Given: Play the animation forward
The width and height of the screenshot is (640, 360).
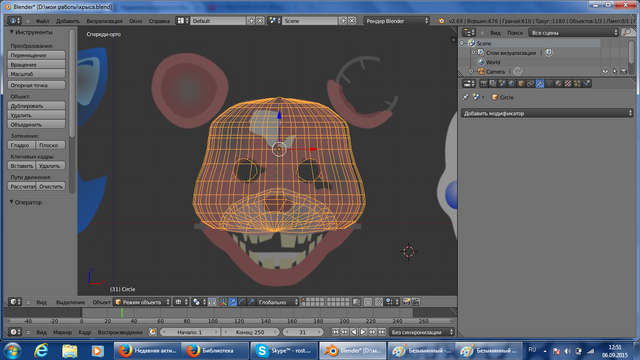Looking at the screenshot, I should click(363, 332).
